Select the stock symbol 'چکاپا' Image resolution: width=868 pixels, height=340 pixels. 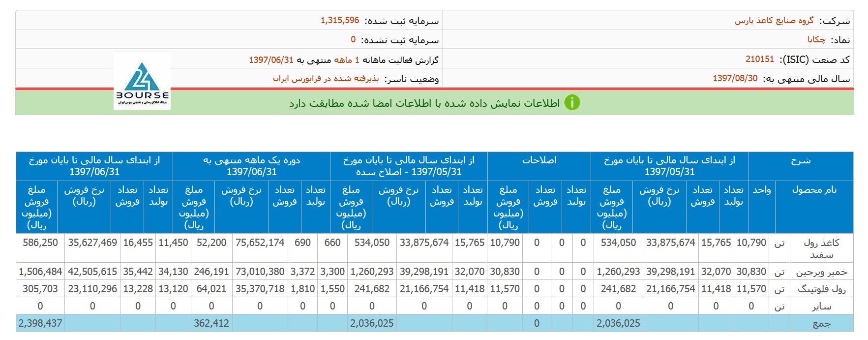[816, 39]
